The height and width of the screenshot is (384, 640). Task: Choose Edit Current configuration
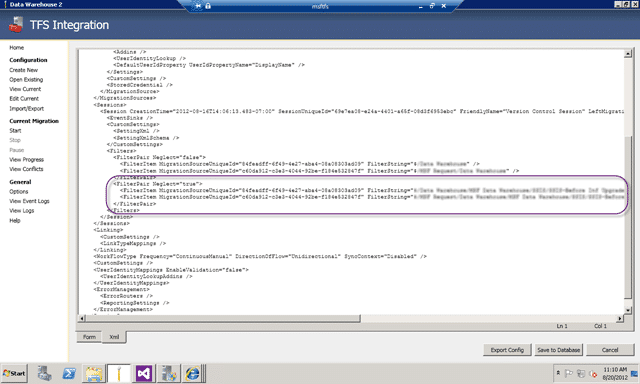pos(24,99)
